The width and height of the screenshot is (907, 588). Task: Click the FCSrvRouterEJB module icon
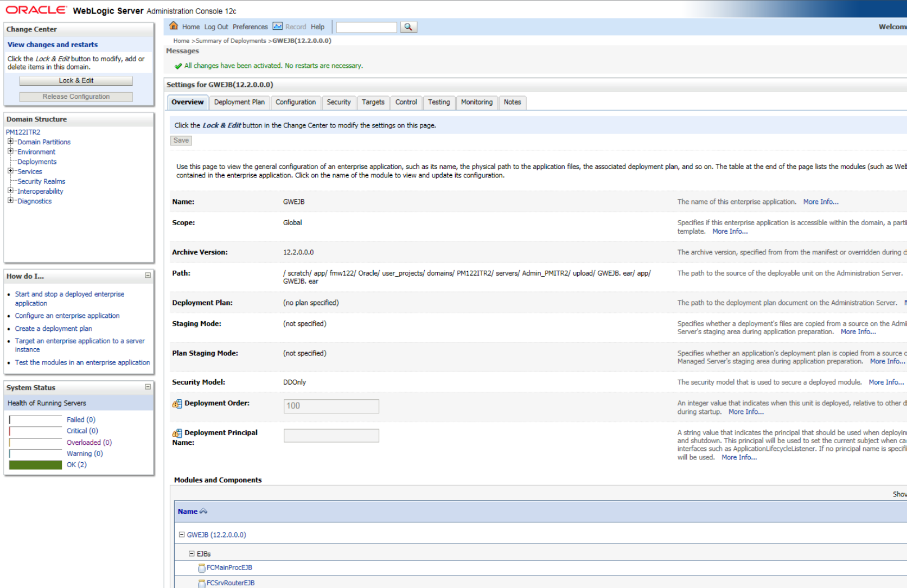201,583
